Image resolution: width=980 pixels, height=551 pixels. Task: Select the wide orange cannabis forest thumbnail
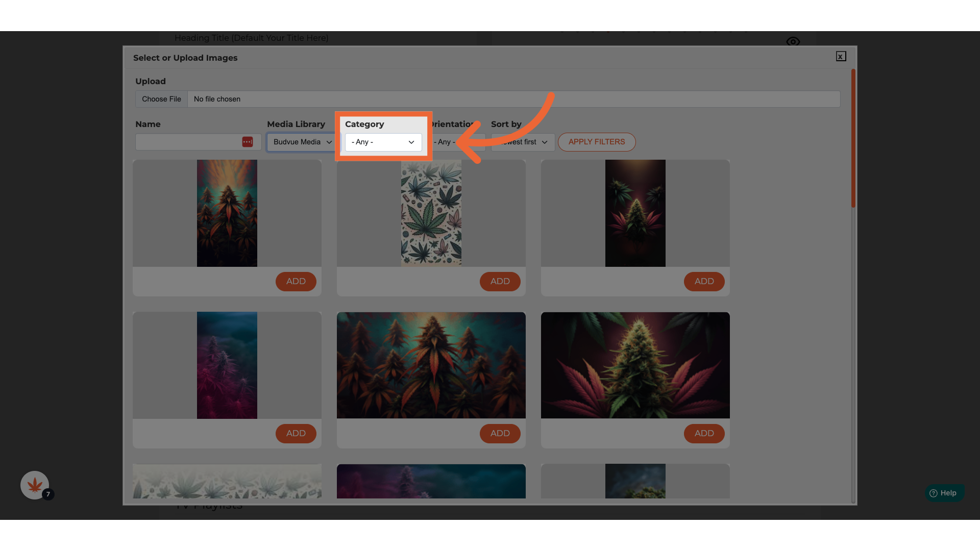coord(431,365)
